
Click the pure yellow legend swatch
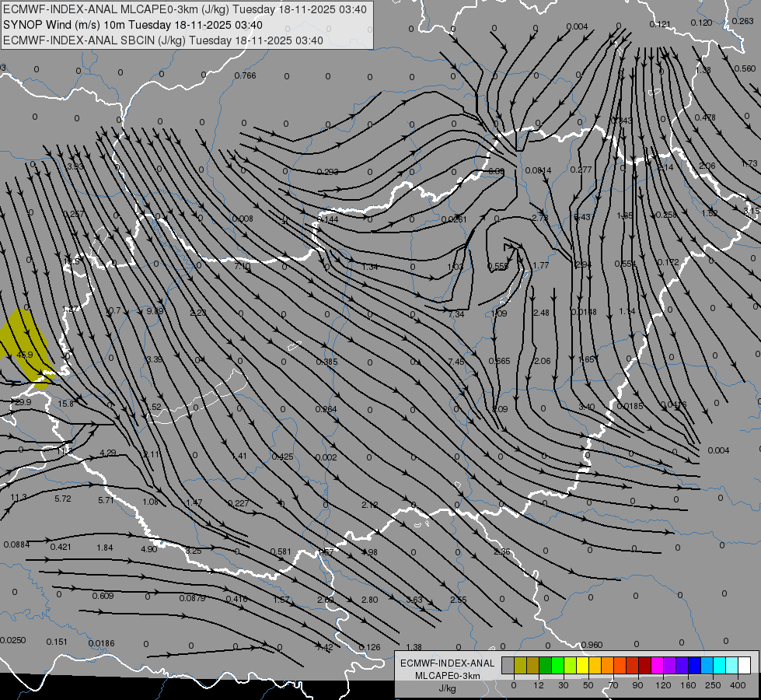point(582,665)
